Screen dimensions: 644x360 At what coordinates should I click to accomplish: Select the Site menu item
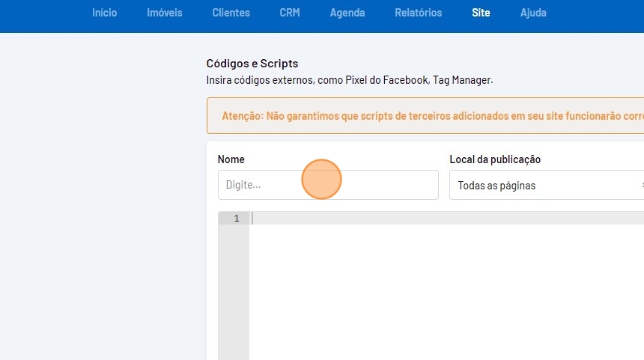[x=481, y=13]
